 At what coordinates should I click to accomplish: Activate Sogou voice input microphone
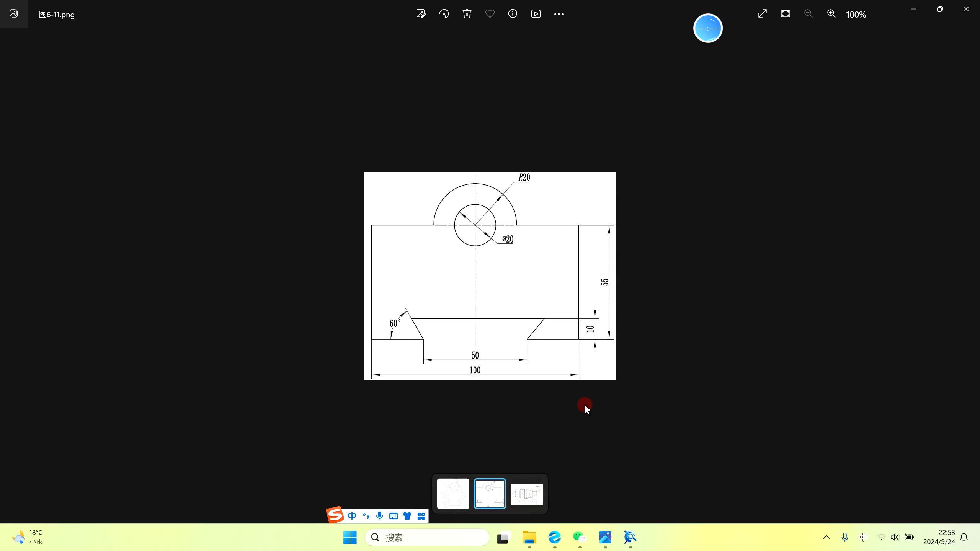pyautogui.click(x=380, y=516)
